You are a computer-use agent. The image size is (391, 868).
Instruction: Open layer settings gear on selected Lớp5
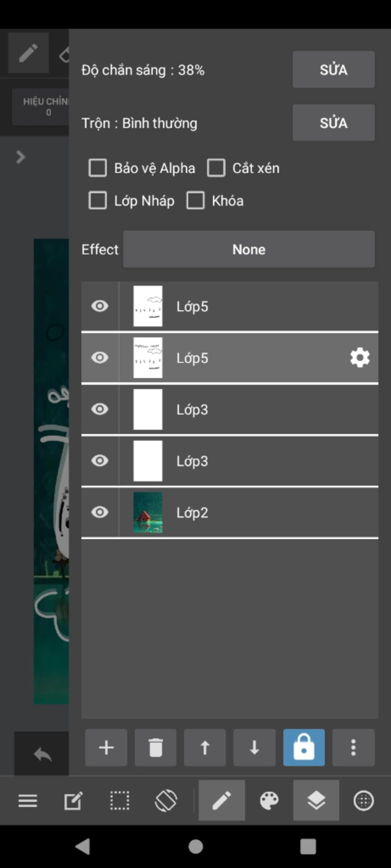point(360,358)
